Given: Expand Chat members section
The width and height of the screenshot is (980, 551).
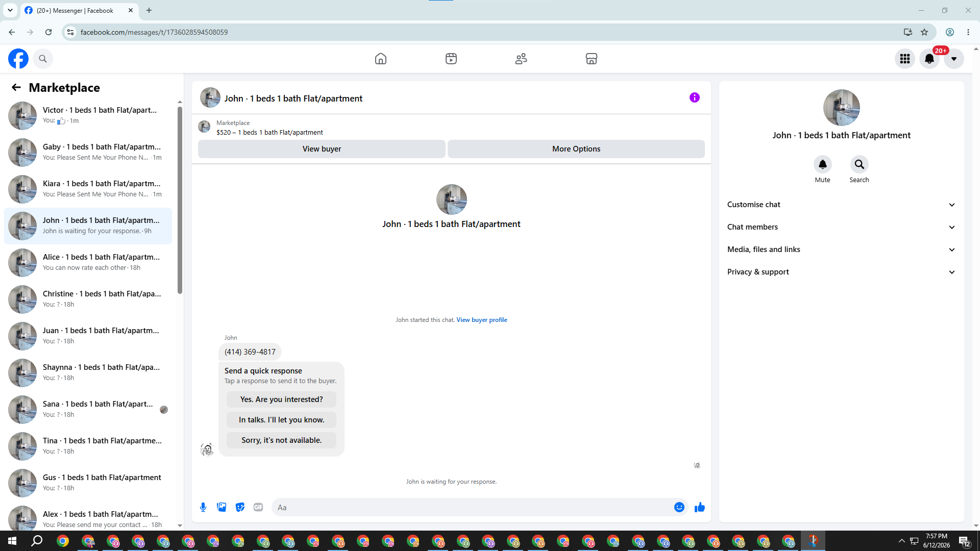Looking at the screenshot, I should pos(841,227).
